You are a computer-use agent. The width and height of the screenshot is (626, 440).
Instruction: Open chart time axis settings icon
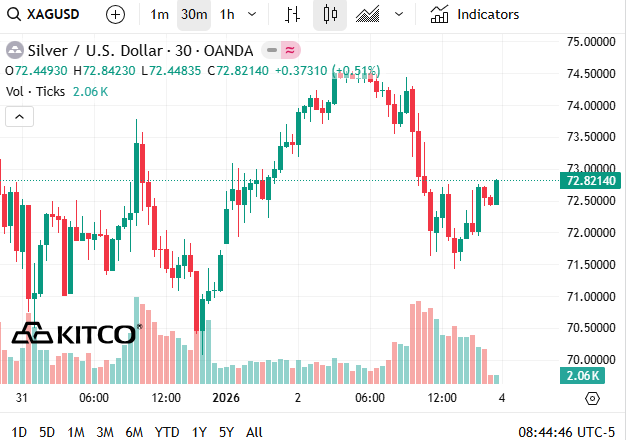click(x=591, y=398)
